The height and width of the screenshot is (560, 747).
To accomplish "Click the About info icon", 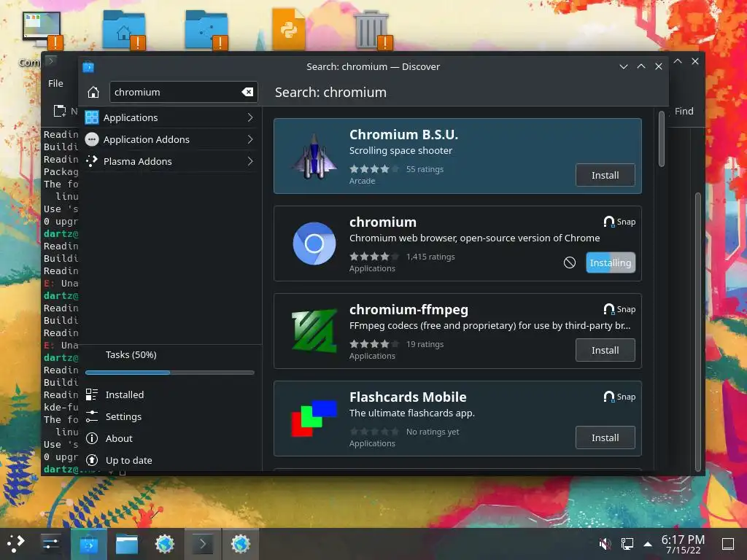I will (92, 438).
